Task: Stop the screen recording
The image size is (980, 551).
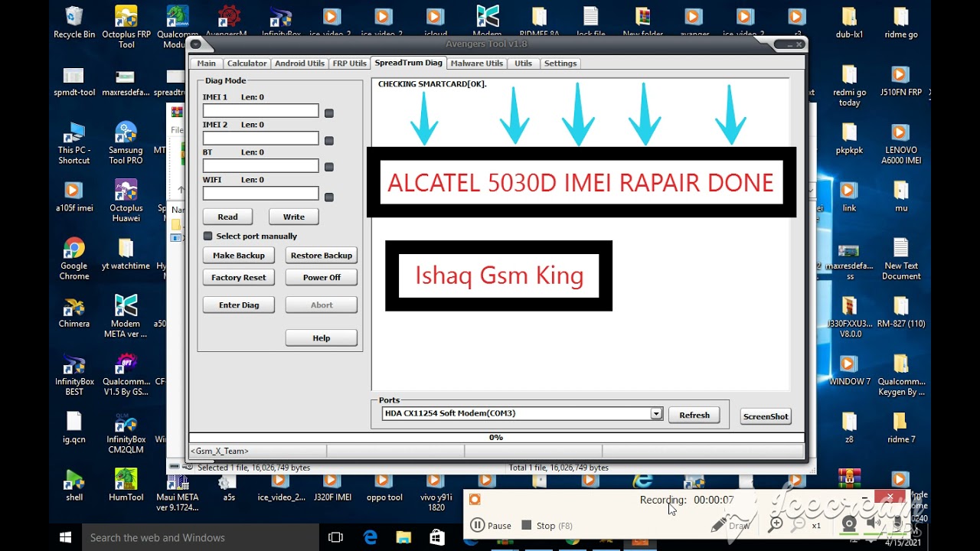Action: coord(547,526)
